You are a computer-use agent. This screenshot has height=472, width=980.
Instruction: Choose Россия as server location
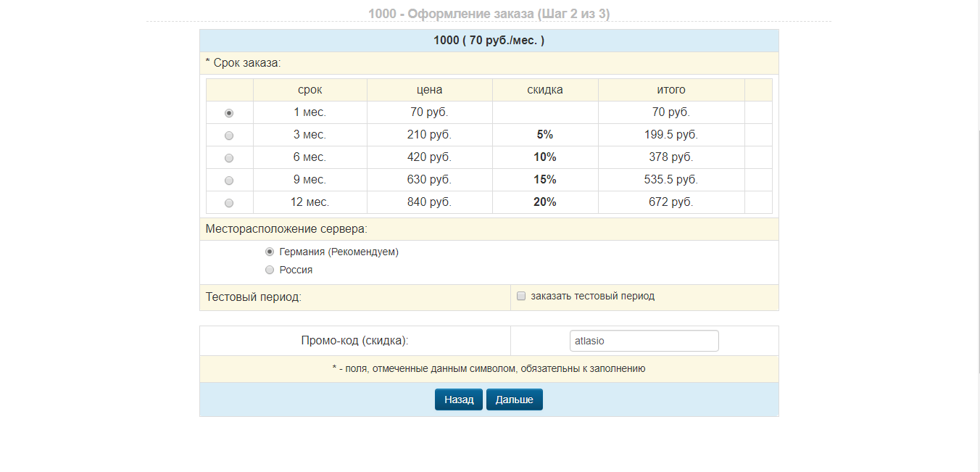tap(270, 270)
